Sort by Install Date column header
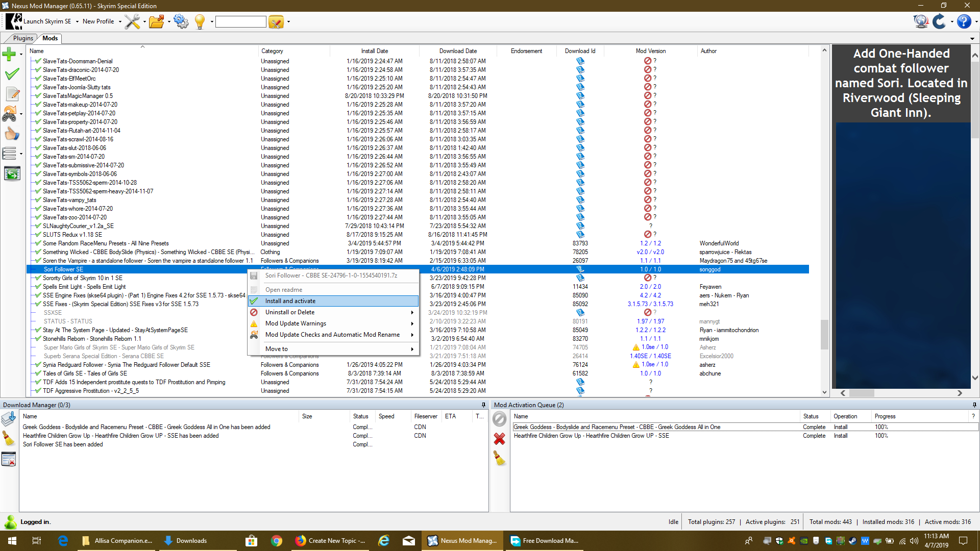980x551 pixels. pos(375,51)
